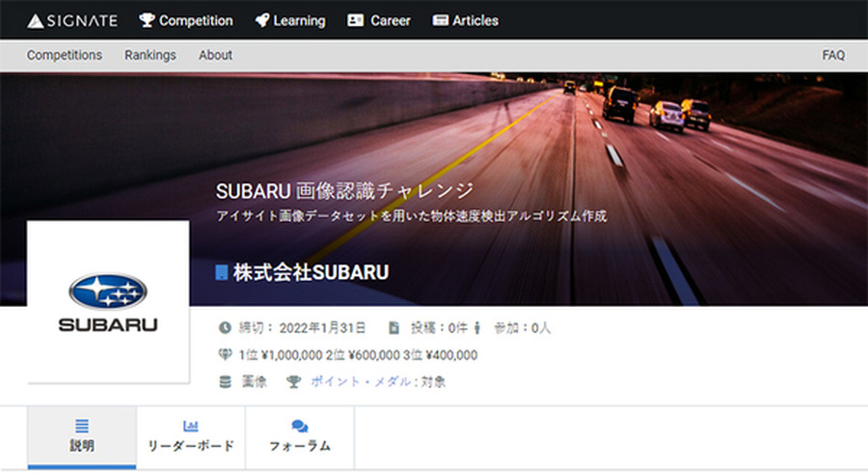868x473 pixels.
Task: Click the blue building icon beside company name
Action: pos(222,273)
